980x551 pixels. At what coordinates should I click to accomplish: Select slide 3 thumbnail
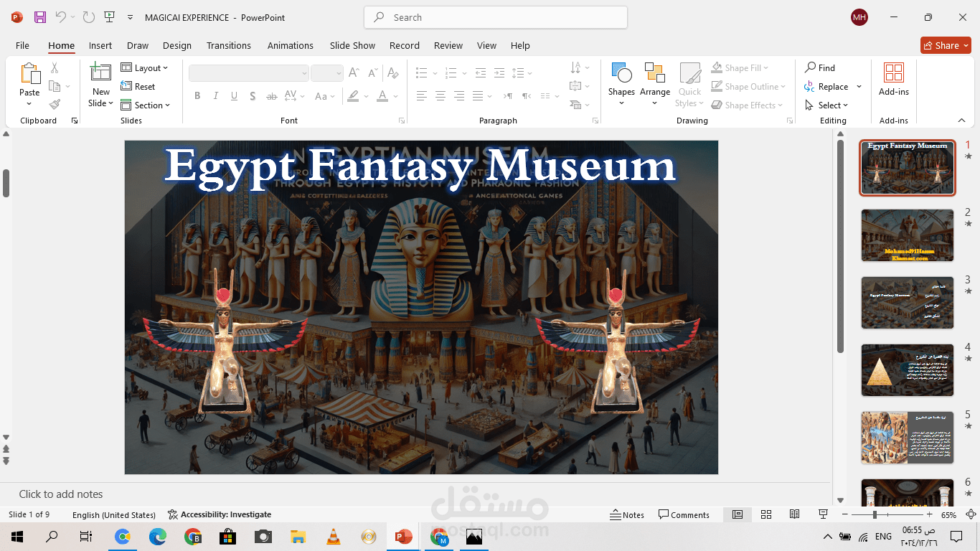tap(908, 303)
